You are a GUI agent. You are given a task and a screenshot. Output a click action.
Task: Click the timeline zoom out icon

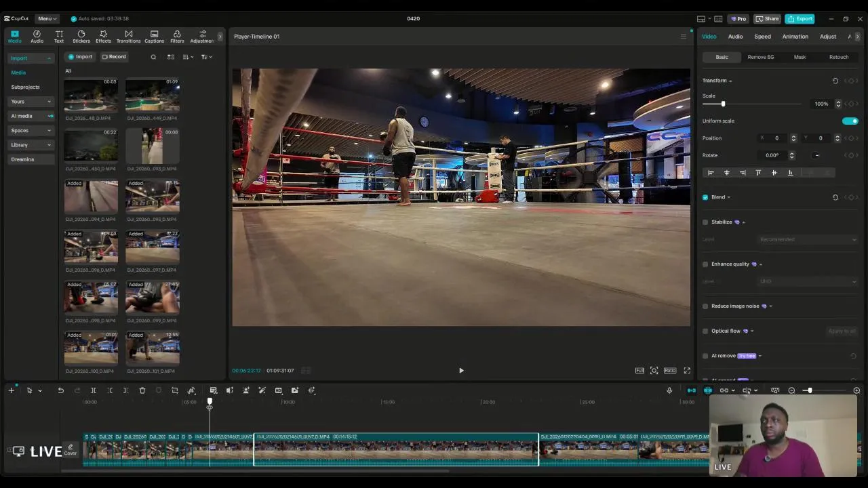[x=791, y=390]
